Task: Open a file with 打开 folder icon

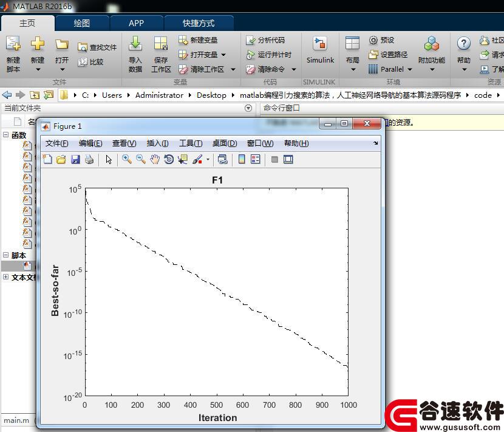Action: (62, 54)
